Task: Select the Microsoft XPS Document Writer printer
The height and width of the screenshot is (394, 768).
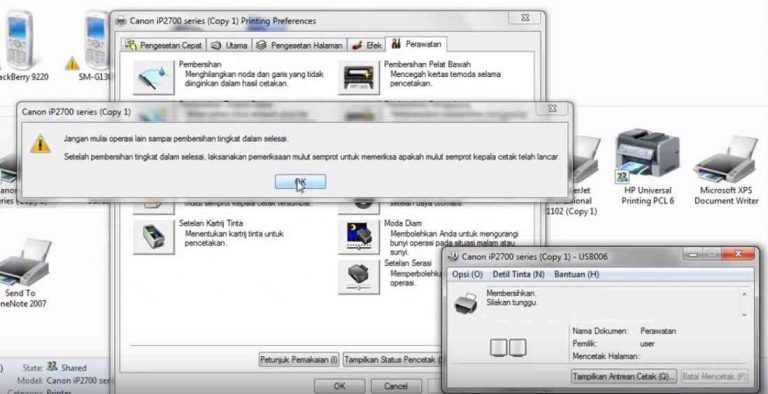Action: point(726,170)
